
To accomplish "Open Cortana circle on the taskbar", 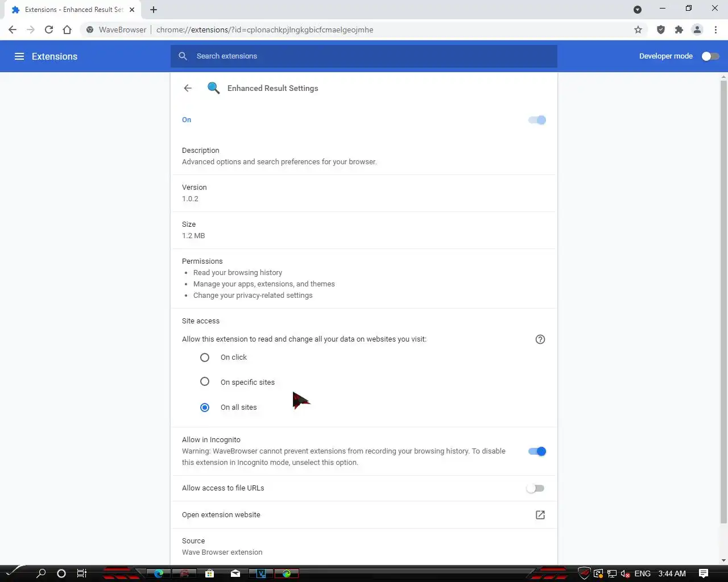I will point(61,573).
